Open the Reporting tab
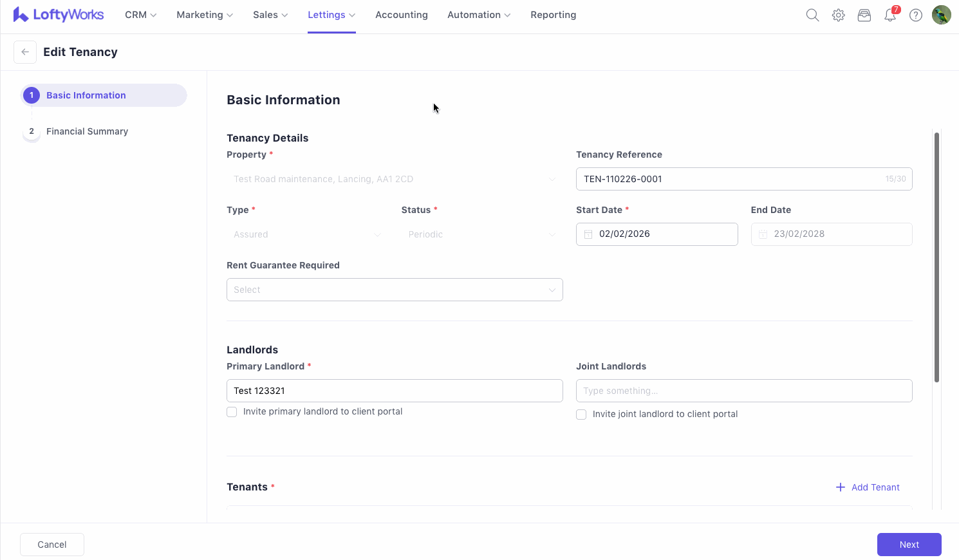The width and height of the screenshot is (959, 560). pyautogui.click(x=553, y=15)
